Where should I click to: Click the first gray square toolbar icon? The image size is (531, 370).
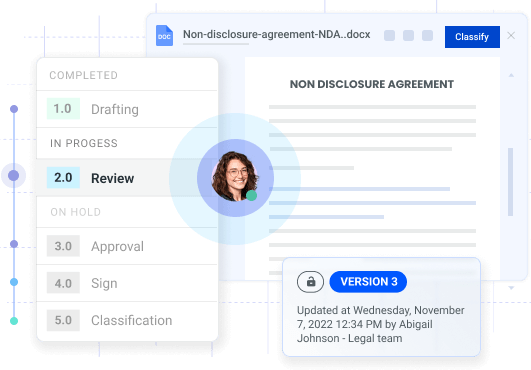389,36
